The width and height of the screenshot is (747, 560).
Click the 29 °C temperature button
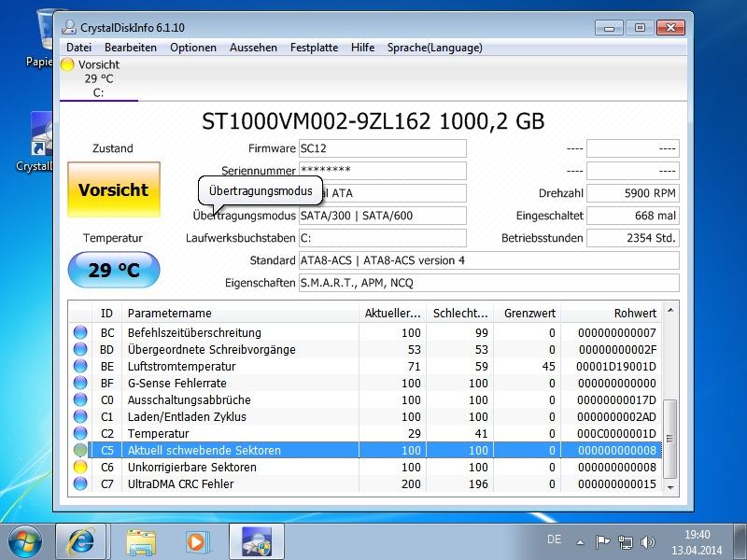[114, 270]
